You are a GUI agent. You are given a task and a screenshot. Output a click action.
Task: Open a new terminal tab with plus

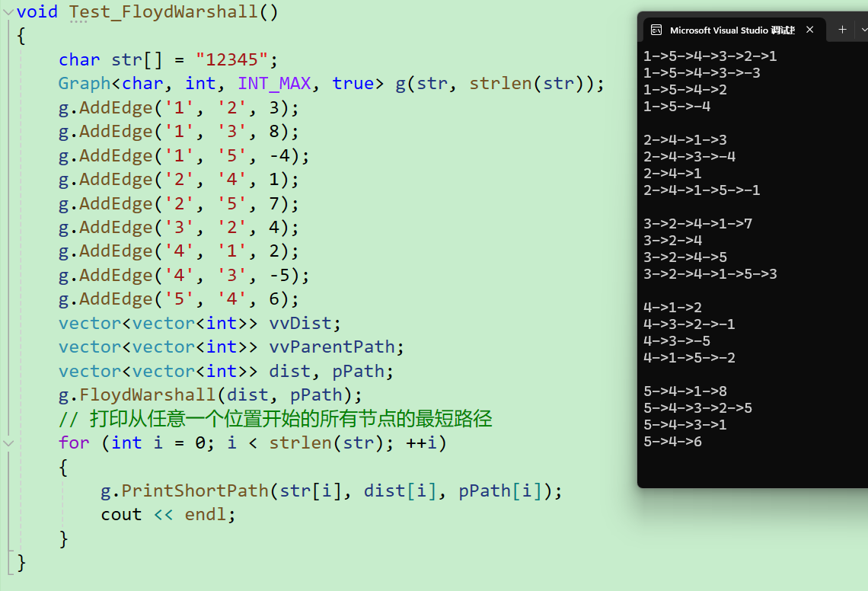pyautogui.click(x=842, y=30)
